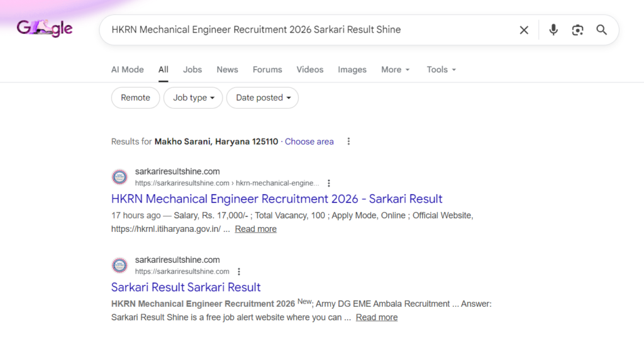
Task: Open location options three-dot menu beside Choose area
Action: (x=348, y=141)
